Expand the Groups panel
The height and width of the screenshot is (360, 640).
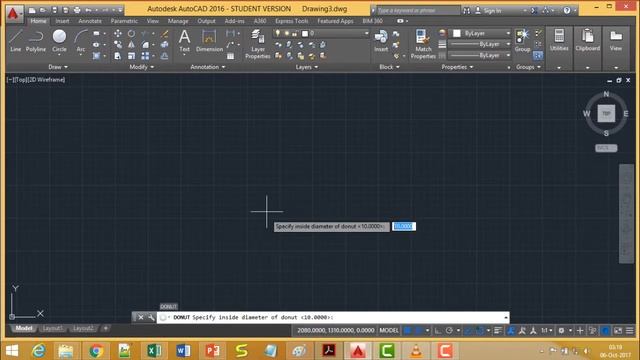click(x=528, y=67)
